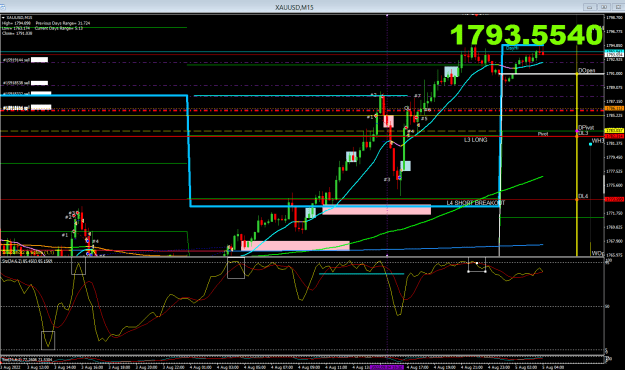
Task: Restore down the XAUUSD,M15 chart window
Action: [x=604, y=7]
